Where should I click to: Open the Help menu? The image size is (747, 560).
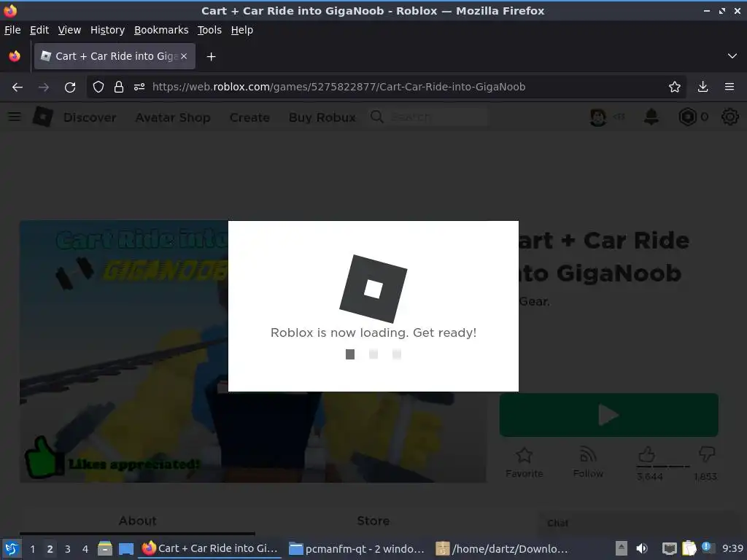(x=242, y=30)
